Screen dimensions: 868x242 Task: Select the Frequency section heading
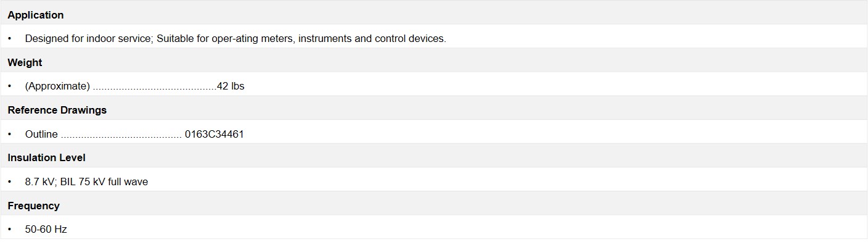click(34, 206)
